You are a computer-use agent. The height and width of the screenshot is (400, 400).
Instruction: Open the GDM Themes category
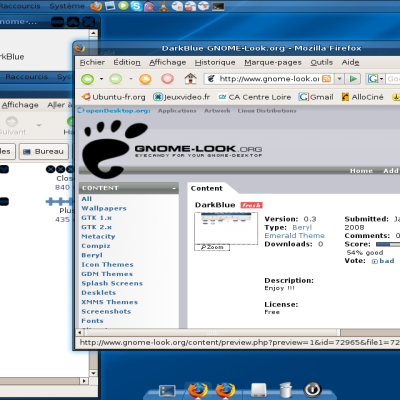[107, 274]
